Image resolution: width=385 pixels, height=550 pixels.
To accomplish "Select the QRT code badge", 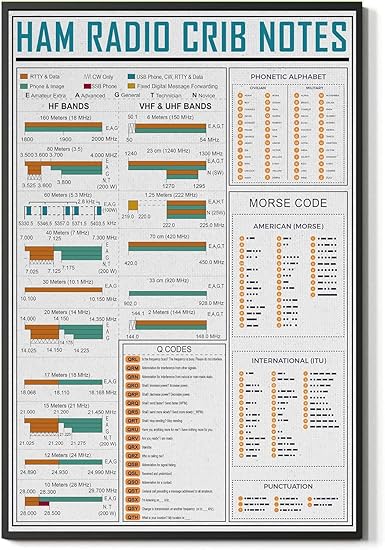I will pos(133,421).
